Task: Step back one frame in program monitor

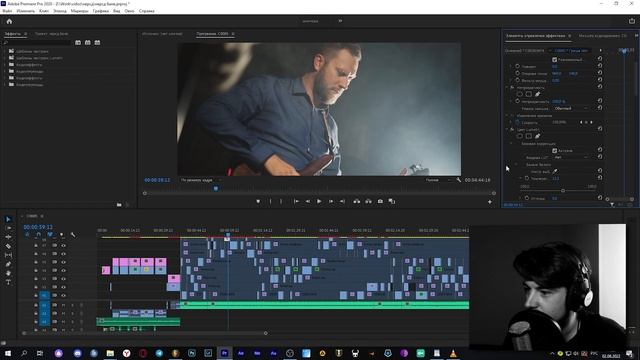Action: 308,201
